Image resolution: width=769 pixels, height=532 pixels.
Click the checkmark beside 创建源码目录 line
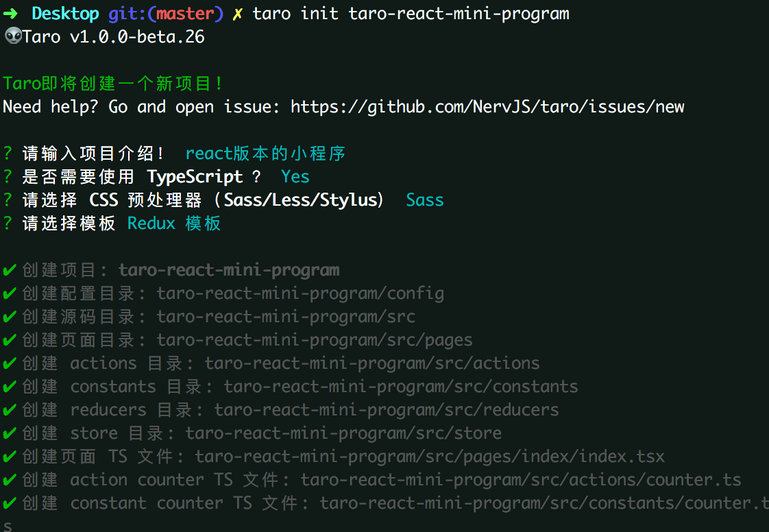click(x=10, y=317)
